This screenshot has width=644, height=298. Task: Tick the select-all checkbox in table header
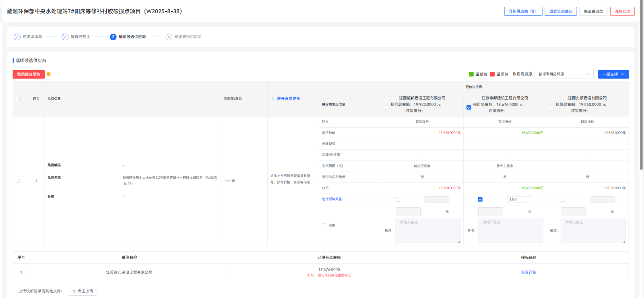[18, 99]
